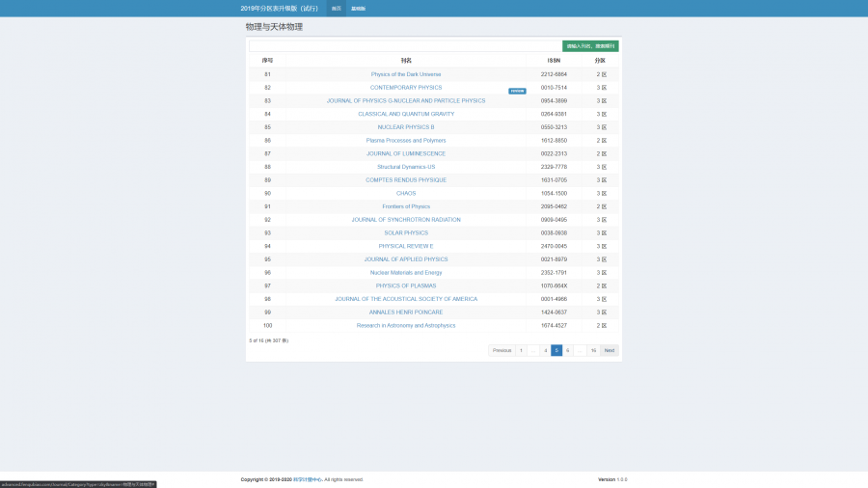Focus the journal name search field

pos(405,45)
